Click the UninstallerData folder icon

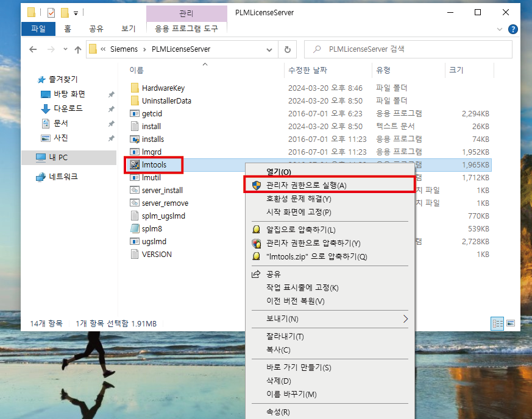click(135, 100)
